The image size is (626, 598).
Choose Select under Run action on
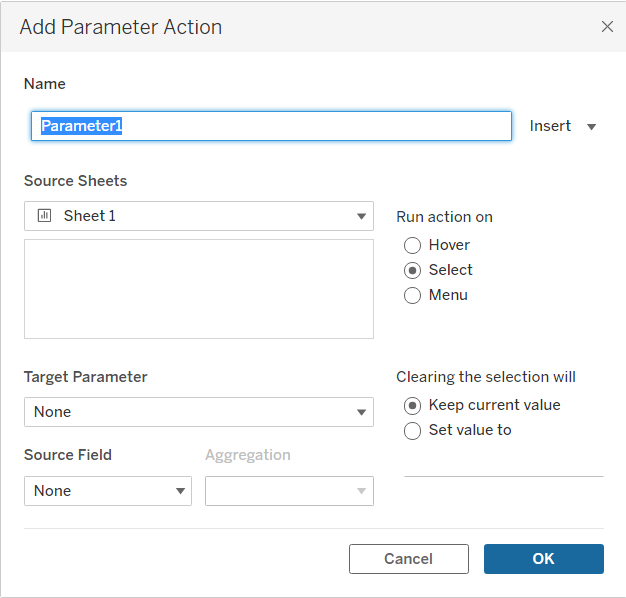coord(412,270)
